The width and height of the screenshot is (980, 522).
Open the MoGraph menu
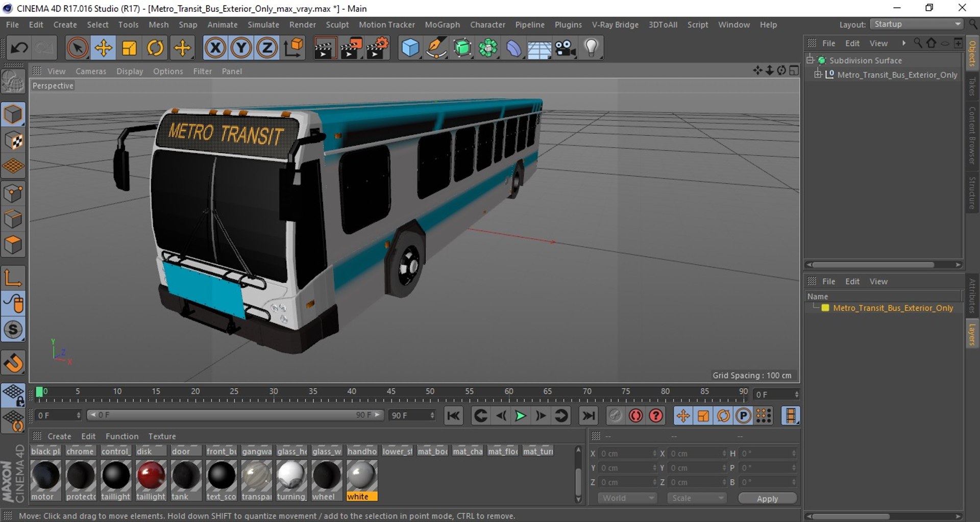(442, 24)
